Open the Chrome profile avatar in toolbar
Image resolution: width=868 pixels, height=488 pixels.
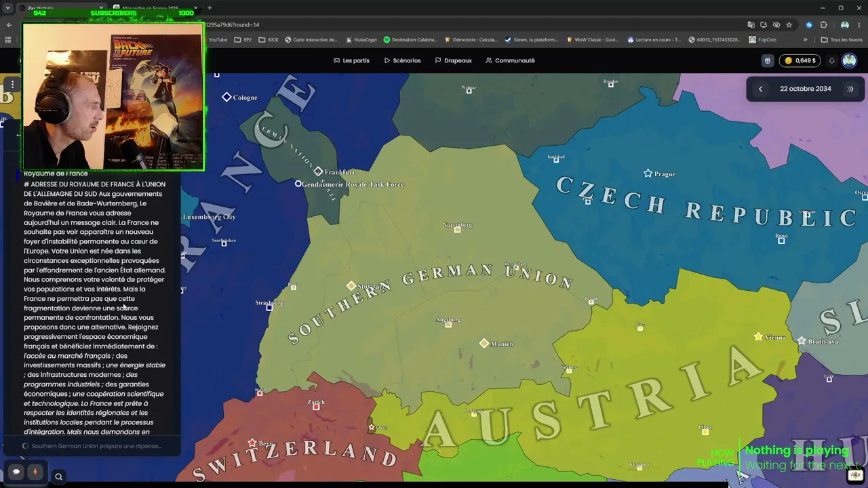(844, 25)
